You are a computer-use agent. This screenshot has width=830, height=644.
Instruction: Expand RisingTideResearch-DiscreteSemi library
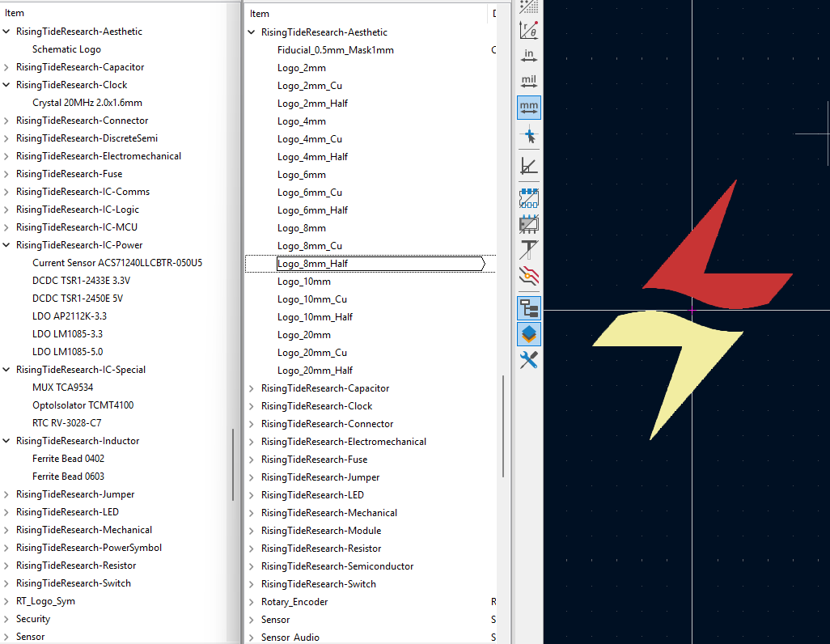tap(6, 138)
